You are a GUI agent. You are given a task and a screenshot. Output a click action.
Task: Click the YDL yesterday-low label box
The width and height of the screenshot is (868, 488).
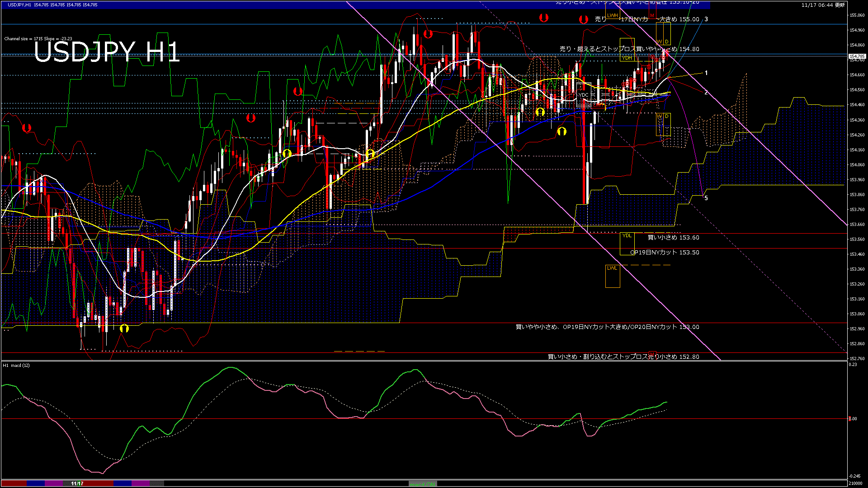(x=627, y=236)
